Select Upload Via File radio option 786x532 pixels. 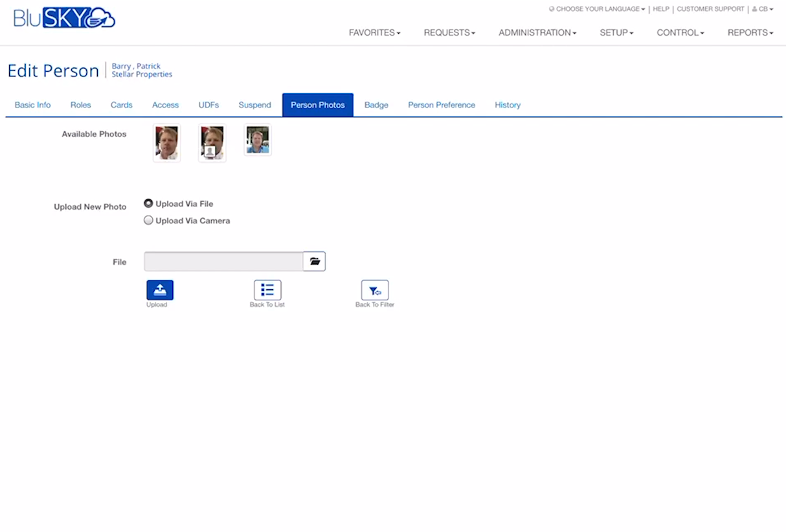pyautogui.click(x=149, y=203)
